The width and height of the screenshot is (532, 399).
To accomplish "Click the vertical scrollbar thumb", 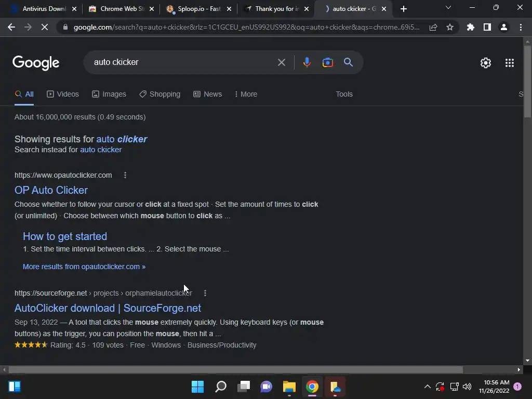I will pos(527,82).
